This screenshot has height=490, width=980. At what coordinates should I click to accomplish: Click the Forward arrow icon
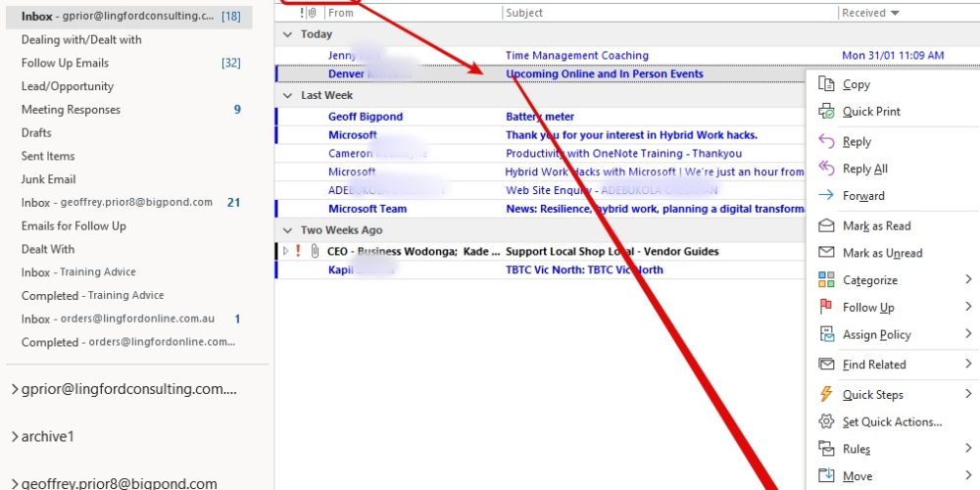click(826, 196)
